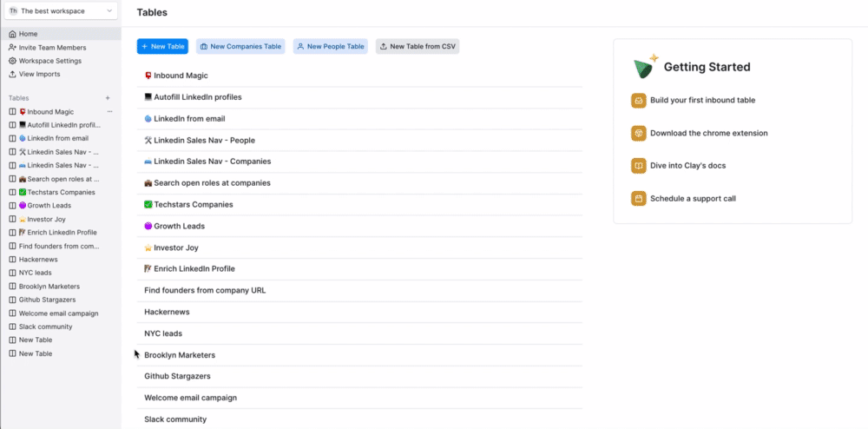Open Autofill LinkedIn profiles in main list
Image resolution: width=868 pixels, height=429 pixels.
[x=360, y=97]
